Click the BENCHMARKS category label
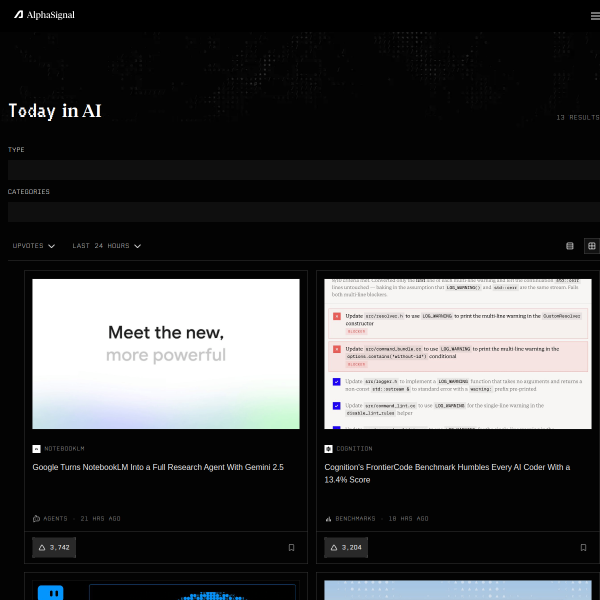 355,519
